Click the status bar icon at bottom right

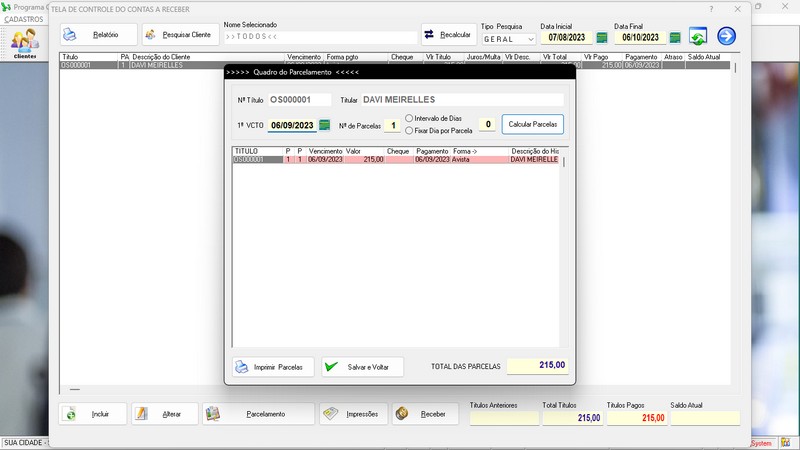coord(785,443)
